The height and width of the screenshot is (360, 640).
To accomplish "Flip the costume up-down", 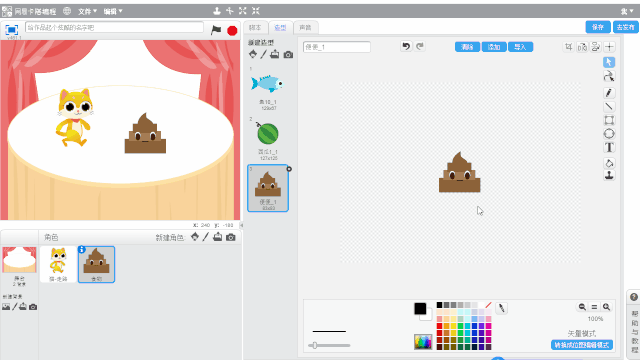I will click(x=596, y=47).
